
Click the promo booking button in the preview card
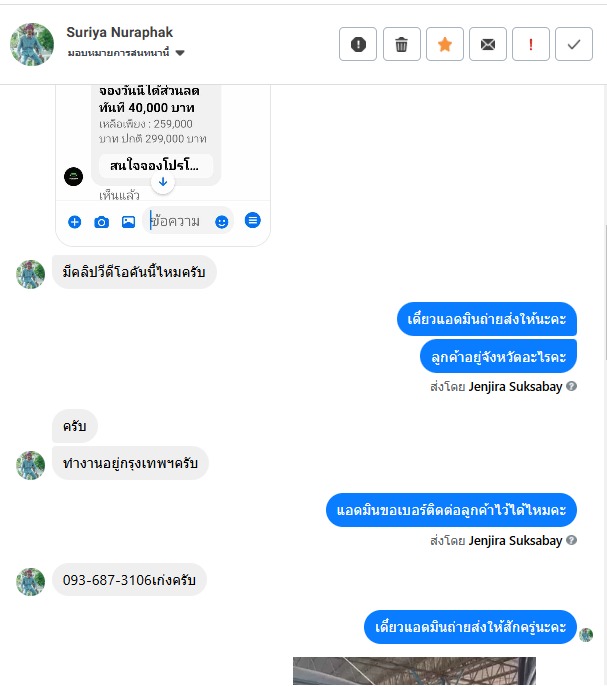pos(156,166)
